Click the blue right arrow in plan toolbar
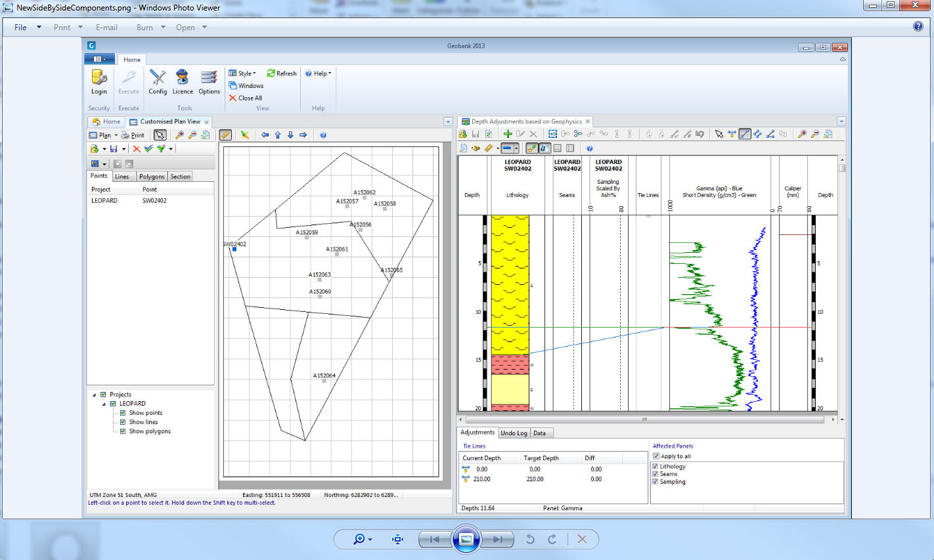This screenshot has height=560, width=934. point(303,135)
